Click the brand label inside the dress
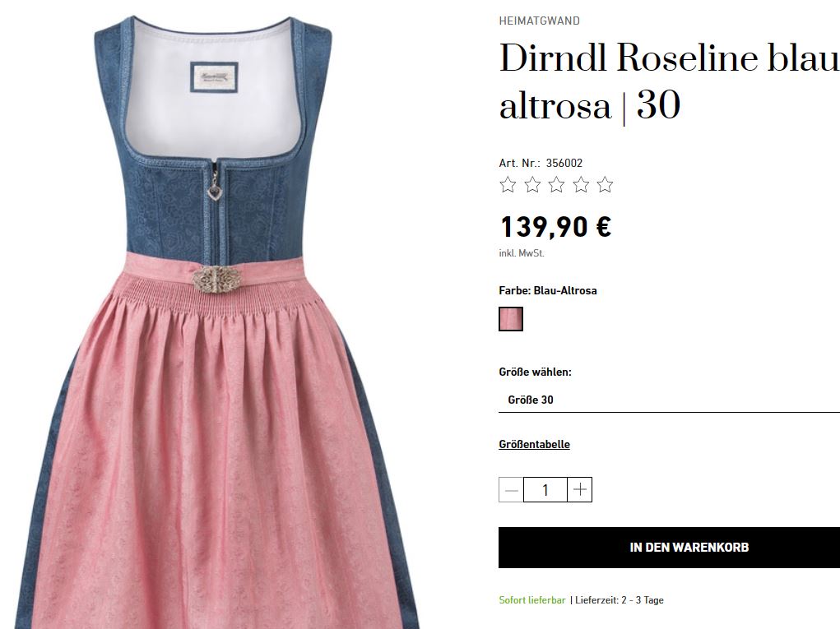 [214, 77]
